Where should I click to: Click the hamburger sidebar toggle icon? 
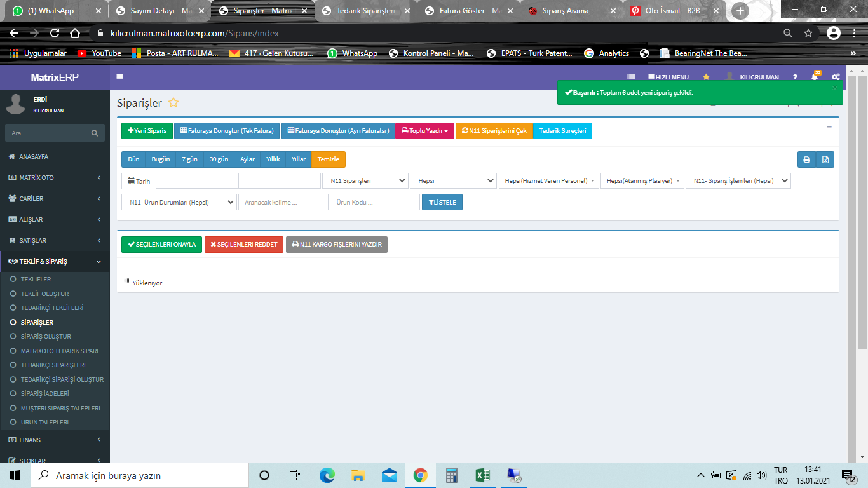(x=120, y=77)
